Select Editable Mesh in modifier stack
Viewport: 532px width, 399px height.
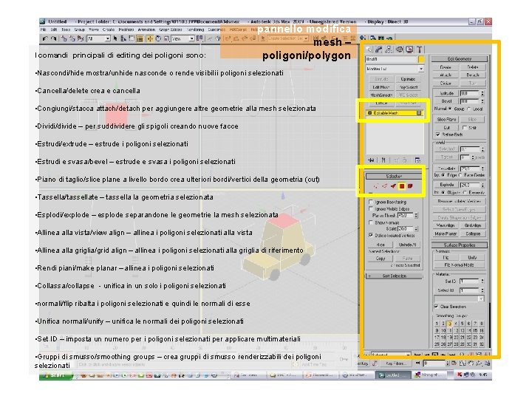coord(395,113)
